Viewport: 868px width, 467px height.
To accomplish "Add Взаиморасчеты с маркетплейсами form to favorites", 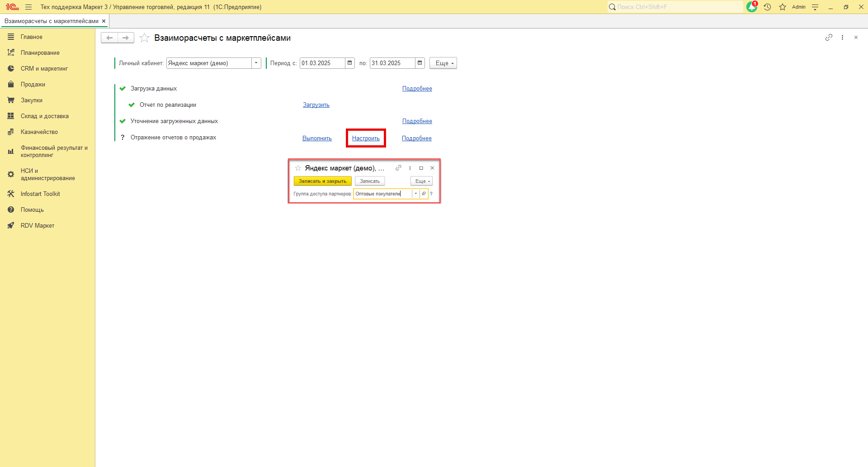I will pos(144,38).
